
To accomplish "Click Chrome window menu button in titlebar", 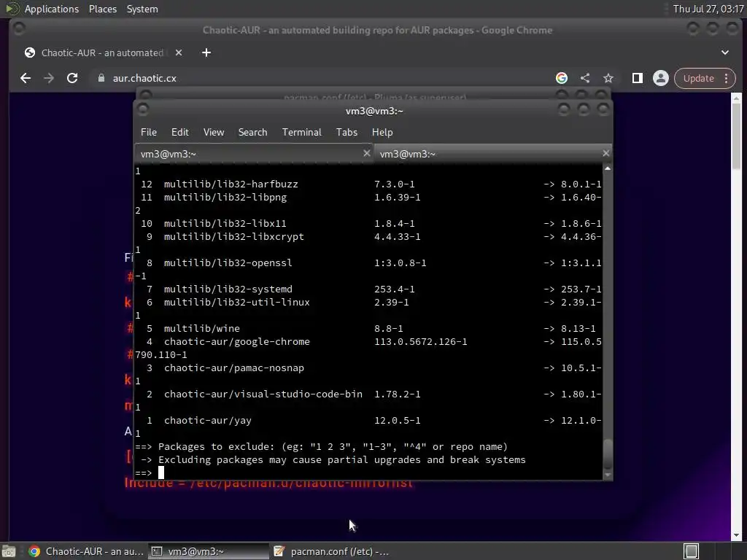I will (x=19, y=29).
